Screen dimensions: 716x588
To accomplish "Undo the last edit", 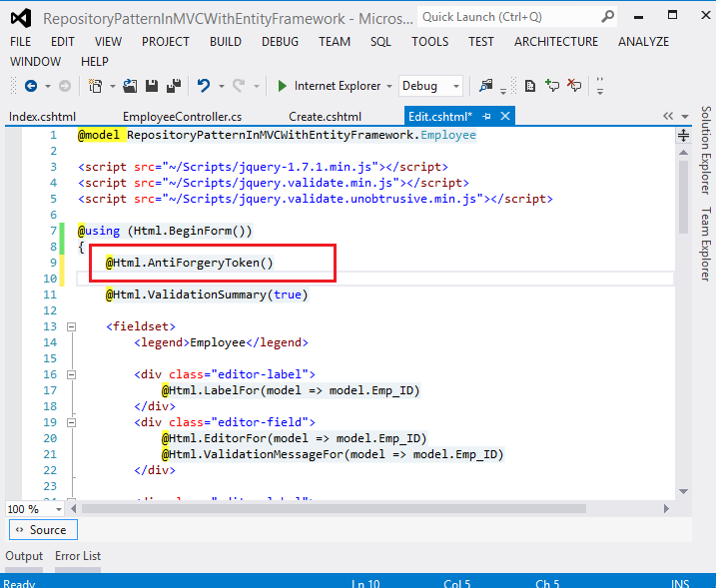I will (x=204, y=86).
